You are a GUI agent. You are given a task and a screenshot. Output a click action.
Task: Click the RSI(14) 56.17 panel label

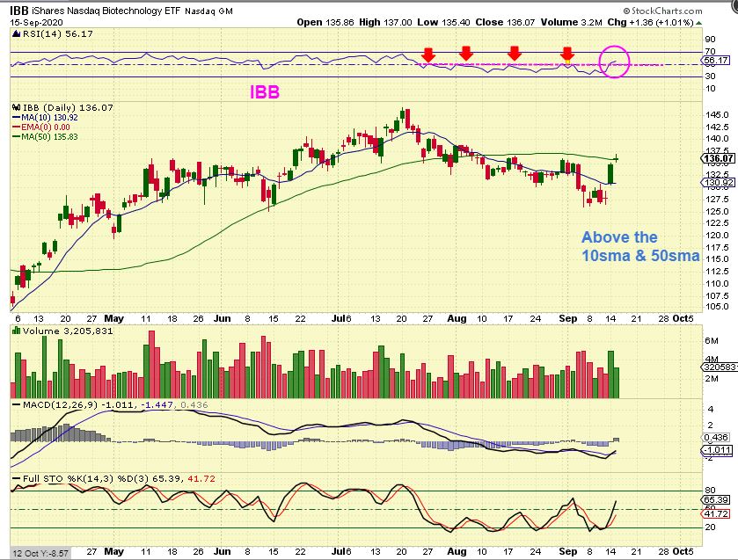coord(57,34)
